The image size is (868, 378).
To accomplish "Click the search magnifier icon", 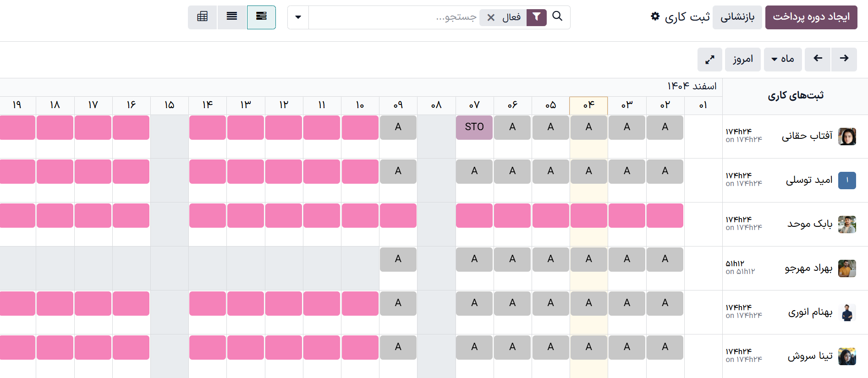I will (x=557, y=16).
